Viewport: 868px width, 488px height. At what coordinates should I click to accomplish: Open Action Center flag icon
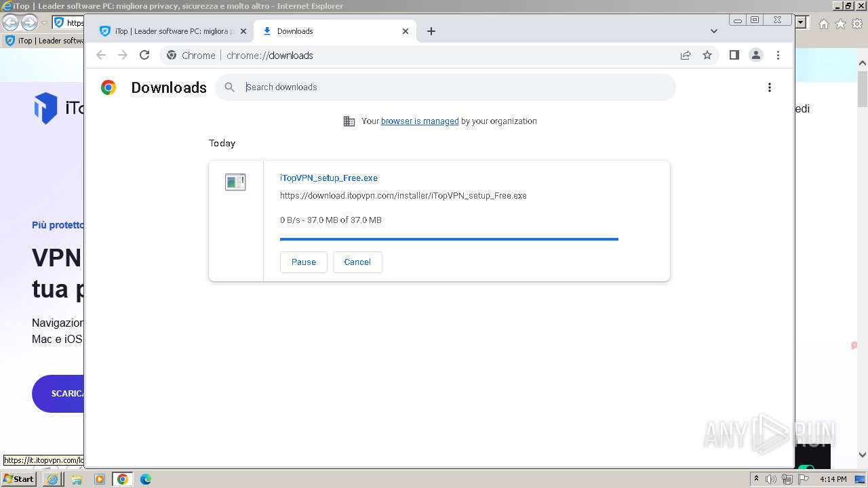click(804, 479)
